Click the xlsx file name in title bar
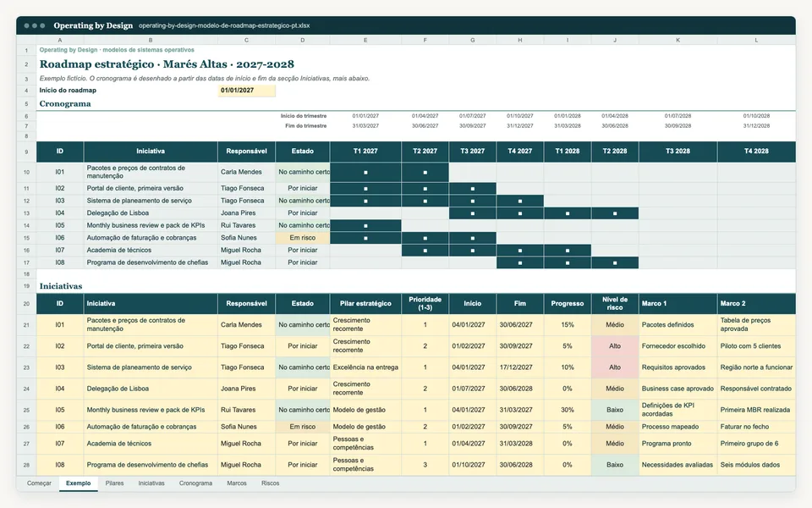Screen dimensions: 812x508 pos(224,25)
